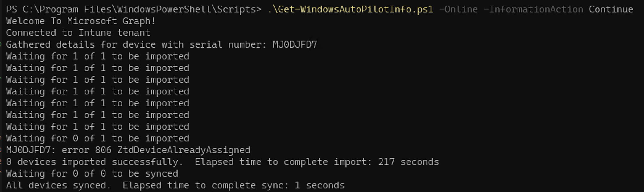Click the Get-WindowsAutoPilotInfo.ps1 script name

pos(350,9)
